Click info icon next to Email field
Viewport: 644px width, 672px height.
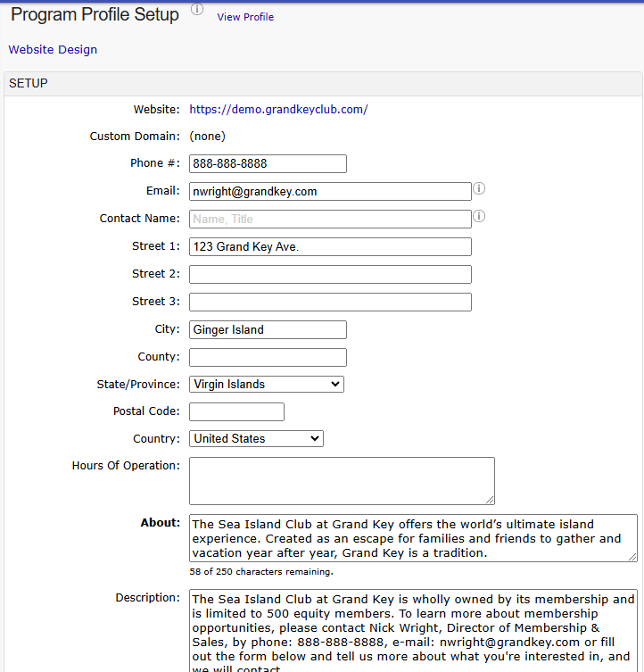pyautogui.click(x=479, y=188)
